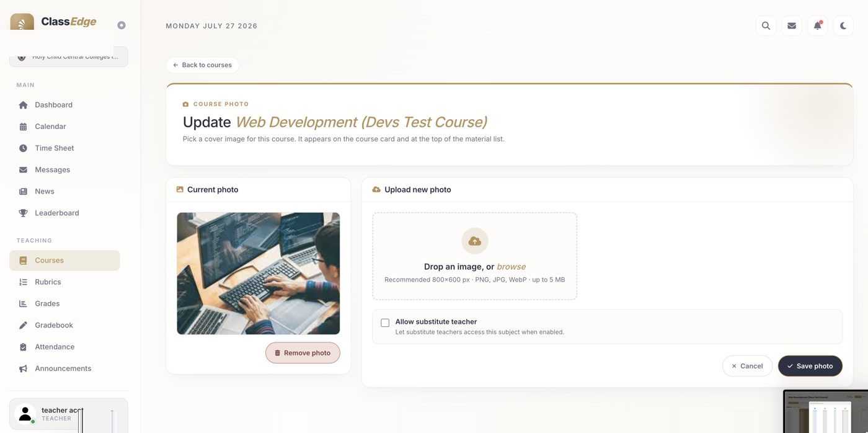Enable Allow substitute teacher checkbox
The height and width of the screenshot is (433, 868).
(385, 323)
